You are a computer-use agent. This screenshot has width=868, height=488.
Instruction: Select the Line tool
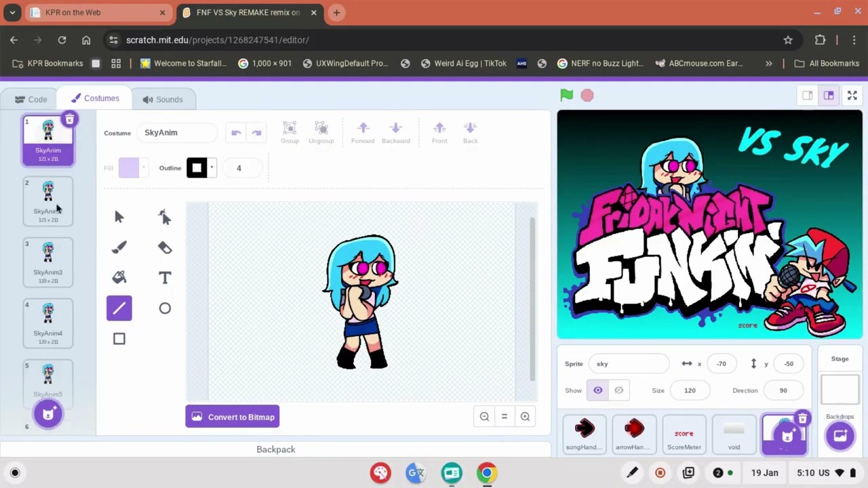[x=119, y=308]
